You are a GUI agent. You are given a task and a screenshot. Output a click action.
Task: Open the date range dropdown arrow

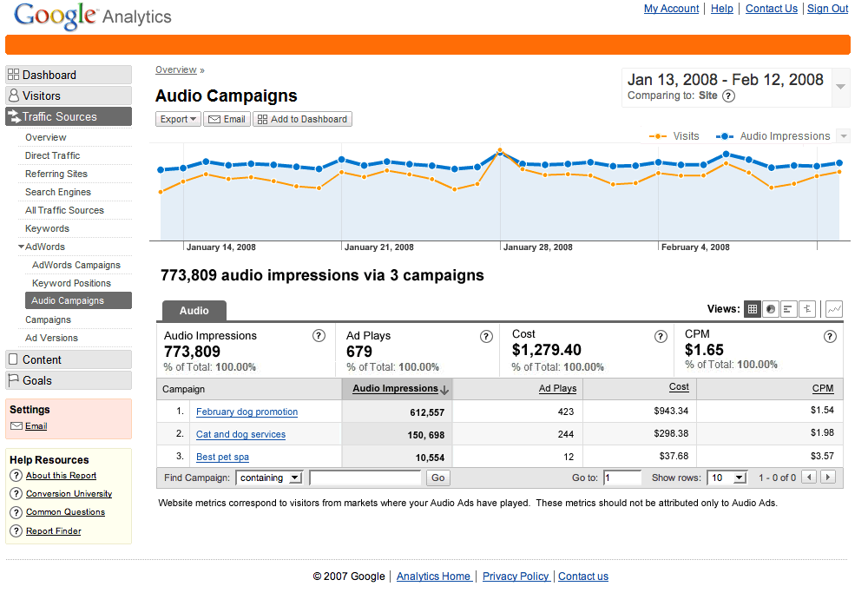841,87
